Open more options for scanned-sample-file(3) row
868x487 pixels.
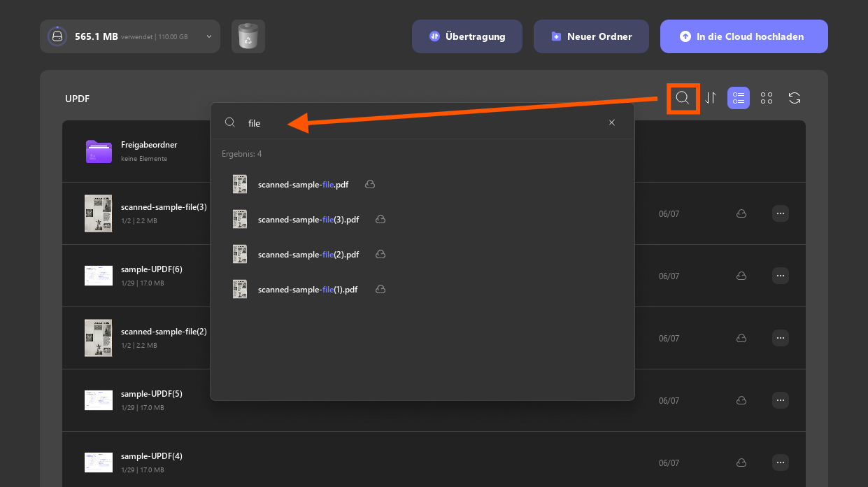pos(781,213)
